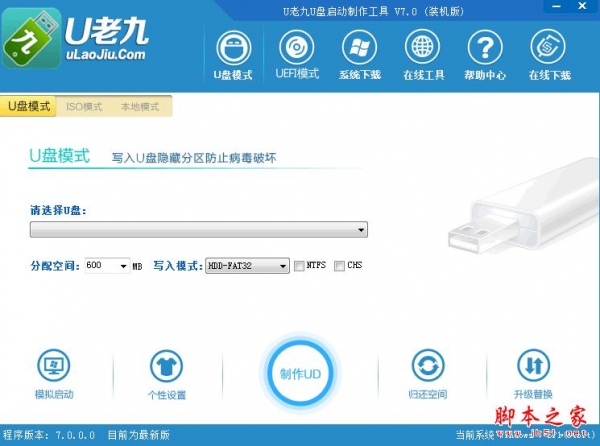This screenshot has width=600, height=446.
Task: Open 个性设置 shirt icon
Action: [x=166, y=366]
